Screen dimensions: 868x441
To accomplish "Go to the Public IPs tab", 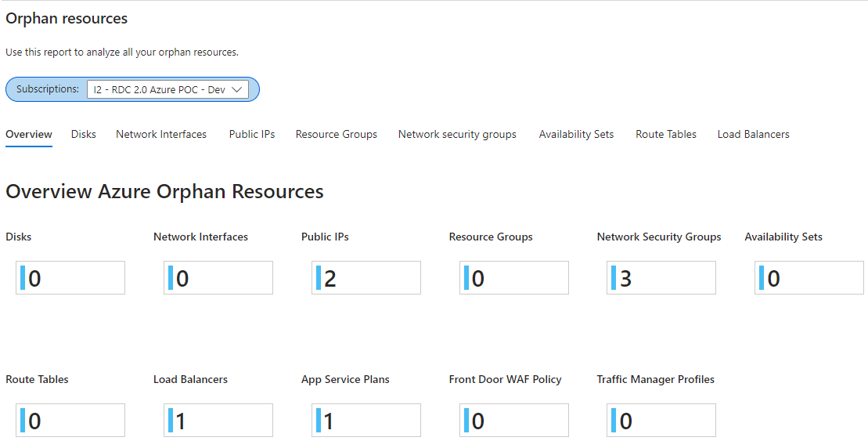I will point(252,134).
